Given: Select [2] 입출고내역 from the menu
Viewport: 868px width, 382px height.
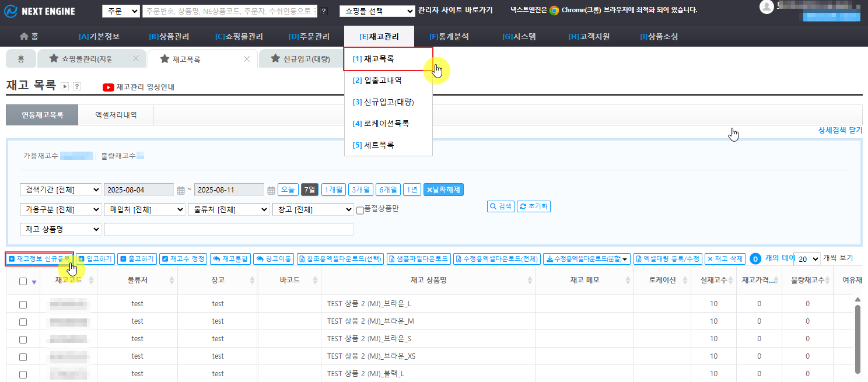Looking at the screenshot, I should tap(377, 80).
